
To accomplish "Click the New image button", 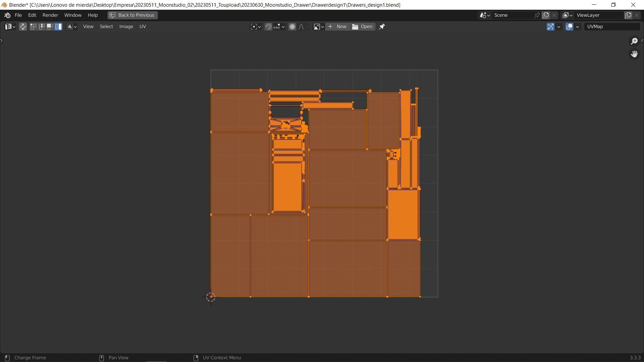I will [x=337, y=26].
